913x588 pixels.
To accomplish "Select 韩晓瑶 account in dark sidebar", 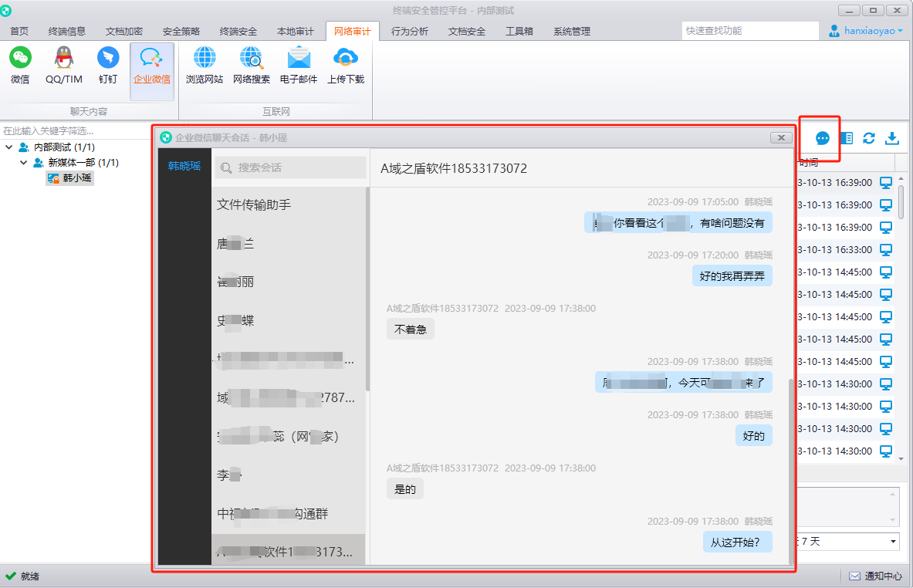I will (x=184, y=167).
